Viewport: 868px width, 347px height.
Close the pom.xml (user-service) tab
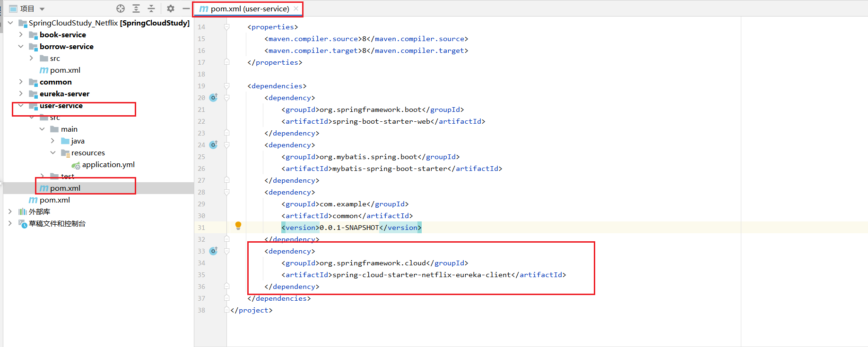[x=296, y=8]
